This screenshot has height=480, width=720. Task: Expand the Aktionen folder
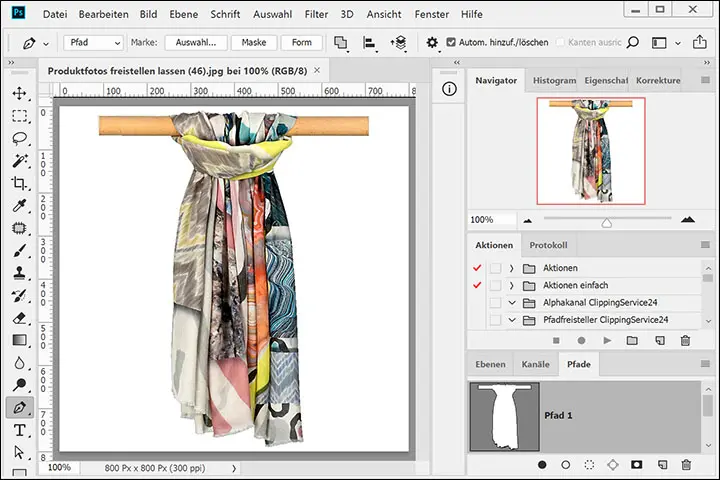511,268
